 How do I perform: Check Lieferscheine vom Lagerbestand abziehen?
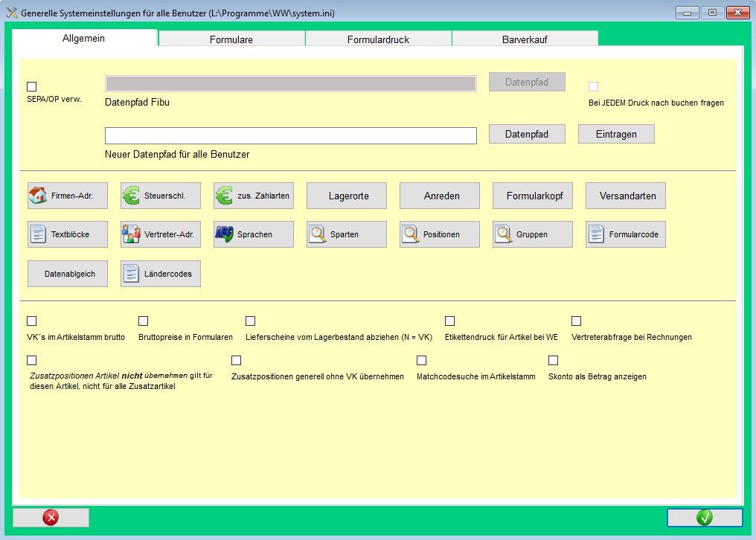coord(250,321)
